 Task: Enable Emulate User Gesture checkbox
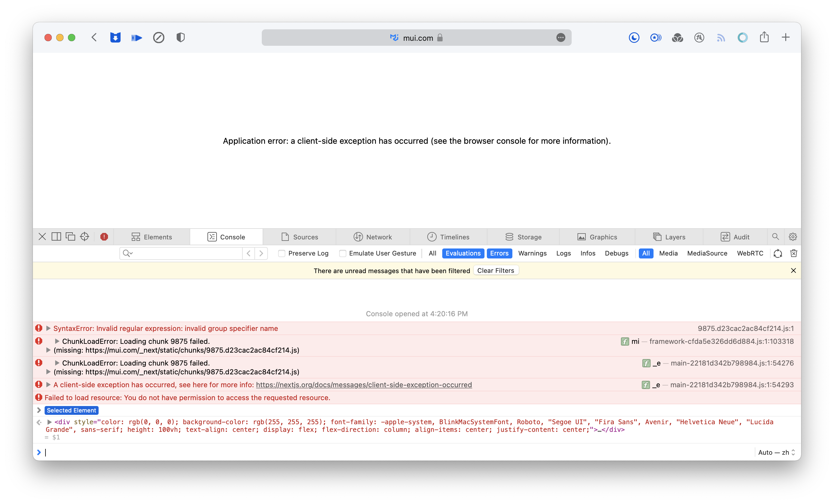click(342, 253)
